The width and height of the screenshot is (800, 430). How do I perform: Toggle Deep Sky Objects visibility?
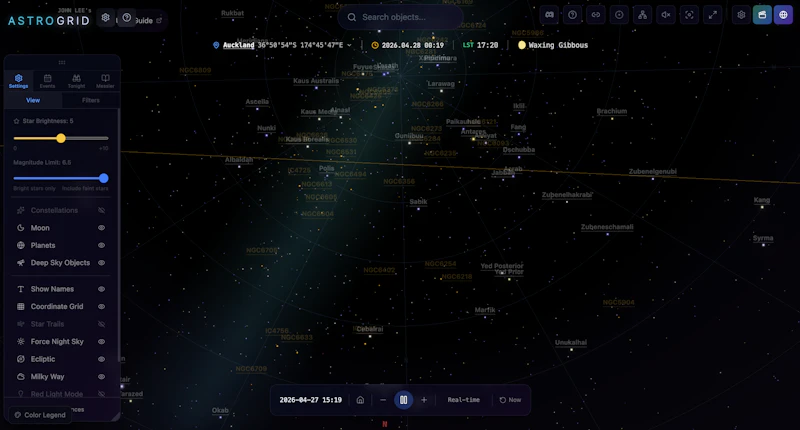click(102, 263)
